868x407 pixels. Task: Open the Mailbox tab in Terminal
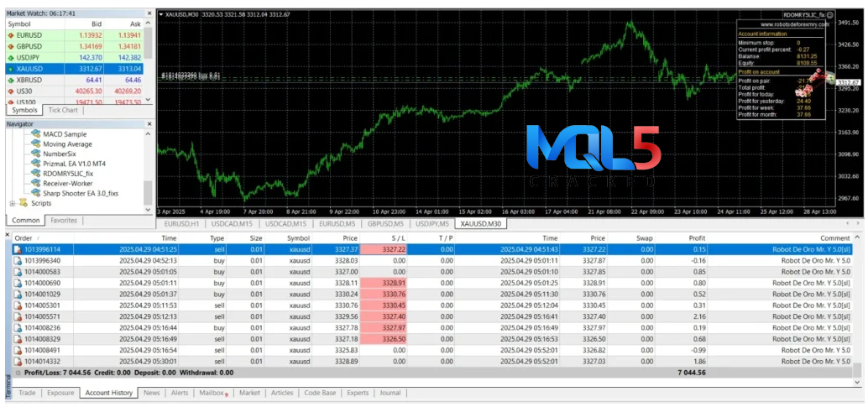(213, 393)
